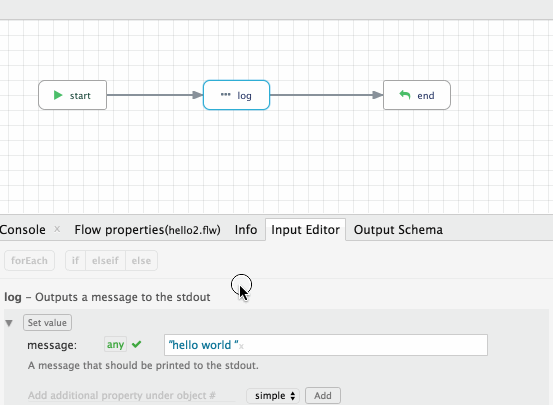Click the green checkmark next to message
Screen dimensions: 553x405
(x=136, y=344)
